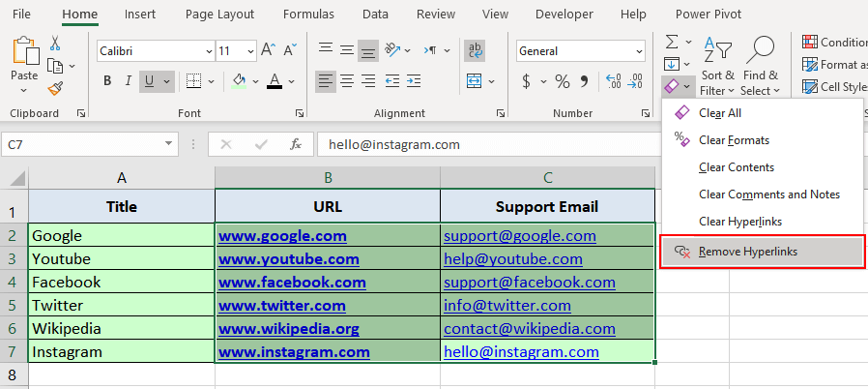868x389 pixels.
Task: Click the Clear eraser icon in ribbon
Action: click(672, 86)
